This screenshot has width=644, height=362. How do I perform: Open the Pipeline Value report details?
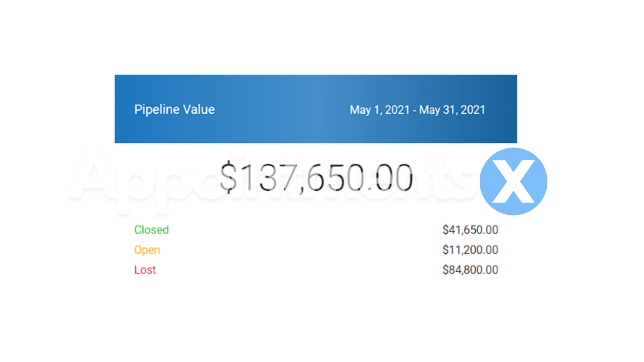174,109
